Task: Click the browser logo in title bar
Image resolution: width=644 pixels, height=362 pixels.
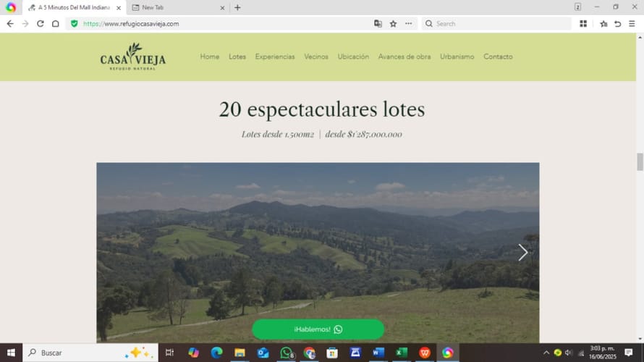Action: (x=11, y=7)
